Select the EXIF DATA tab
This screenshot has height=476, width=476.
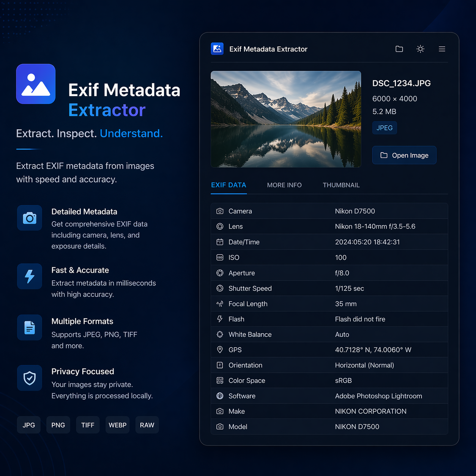tap(229, 185)
